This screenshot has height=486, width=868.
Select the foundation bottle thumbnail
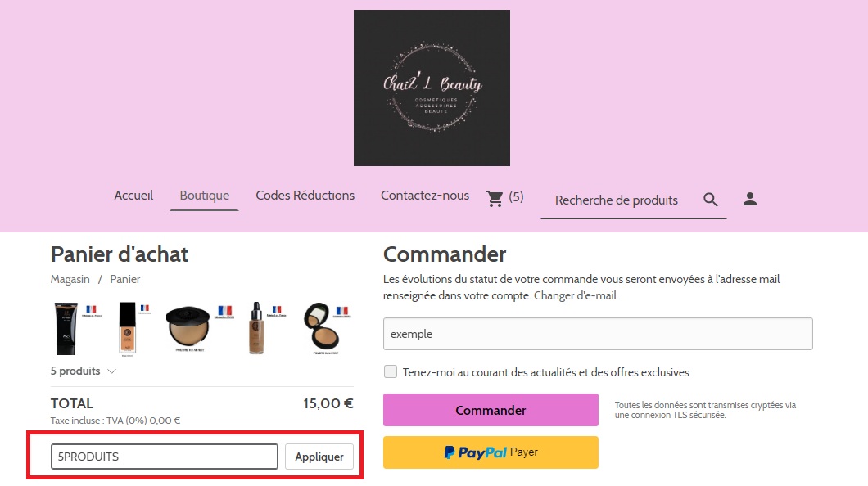point(127,328)
